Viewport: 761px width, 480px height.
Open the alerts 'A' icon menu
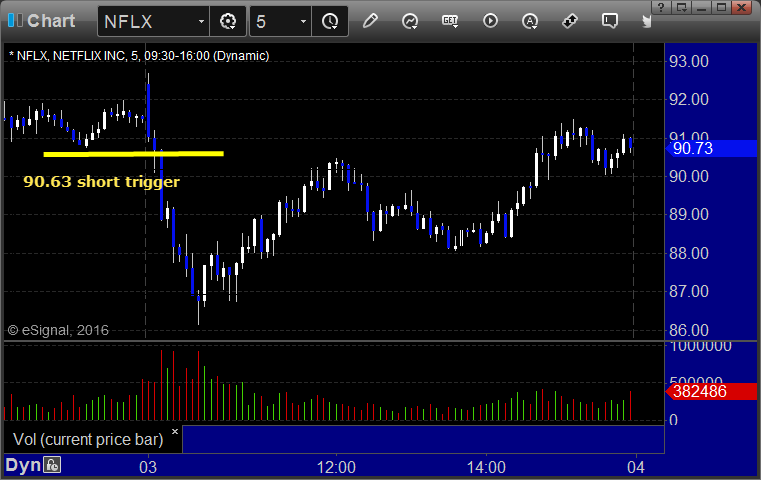[x=530, y=21]
